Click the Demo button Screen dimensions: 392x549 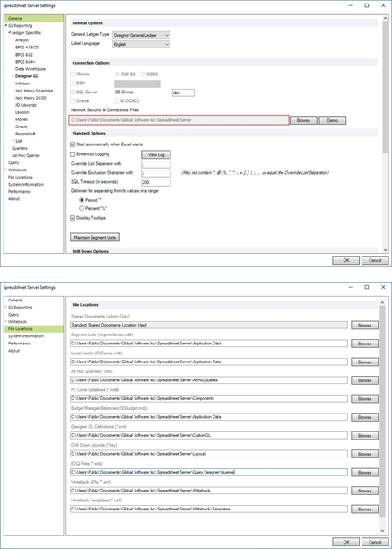point(333,120)
